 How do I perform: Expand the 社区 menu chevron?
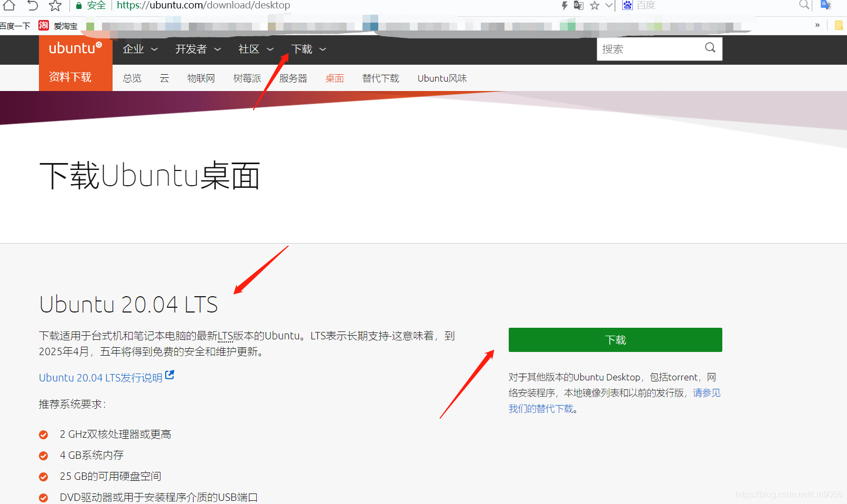coord(270,49)
